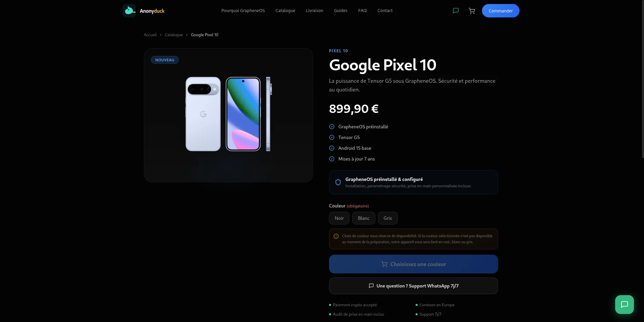This screenshot has height=322, width=644.
Task: Click Catalogue breadcrumb link
Action: point(174,35)
